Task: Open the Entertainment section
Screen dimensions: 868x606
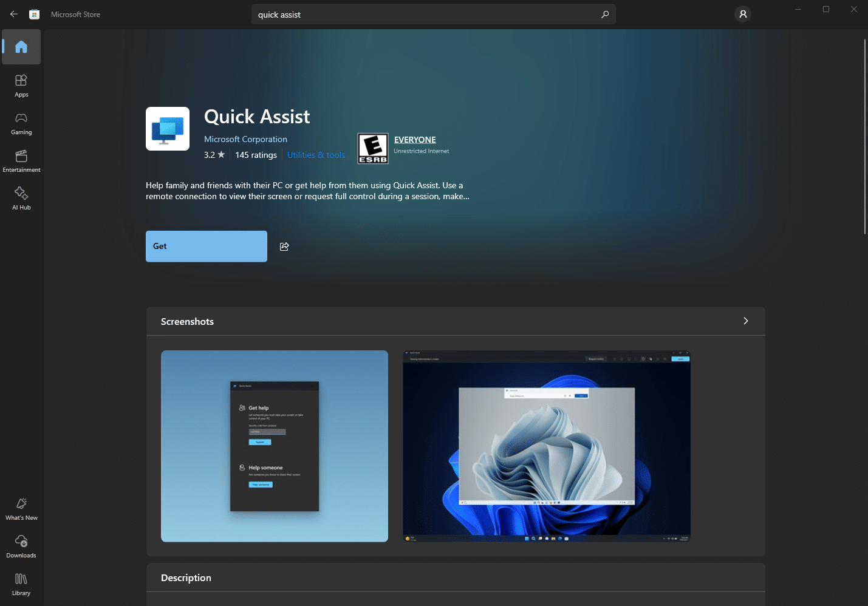Action: [x=21, y=161]
